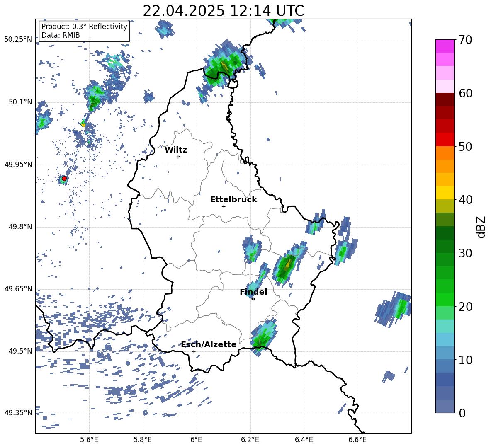Click the title timestamp 22.04.2025 12:14 UTC
The height and width of the screenshot is (448, 491).
(223, 11)
